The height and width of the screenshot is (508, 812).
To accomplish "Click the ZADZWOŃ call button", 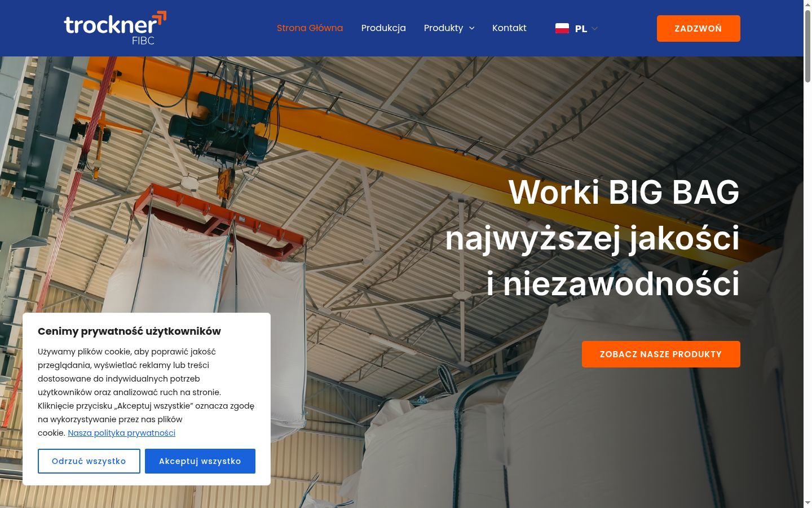I will pyautogui.click(x=698, y=28).
